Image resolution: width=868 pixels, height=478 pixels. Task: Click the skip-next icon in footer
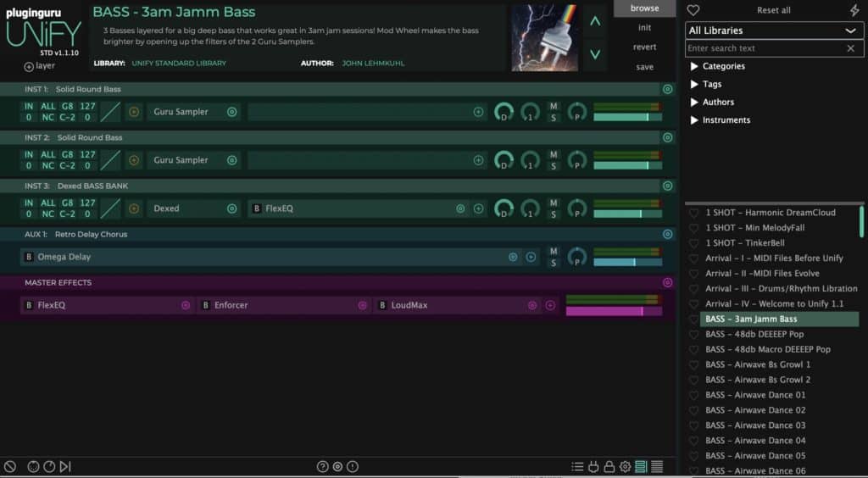[x=65, y=466]
